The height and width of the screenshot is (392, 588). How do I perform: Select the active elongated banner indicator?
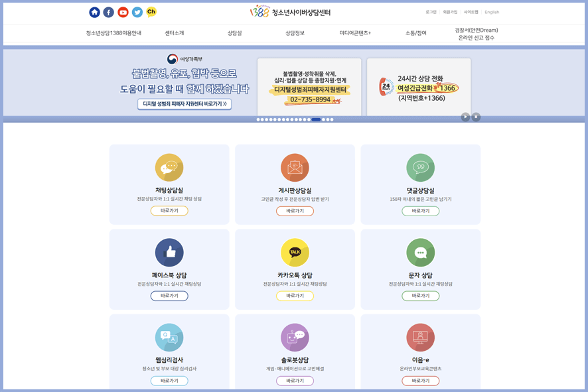pyautogui.click(x=316, y=119)
